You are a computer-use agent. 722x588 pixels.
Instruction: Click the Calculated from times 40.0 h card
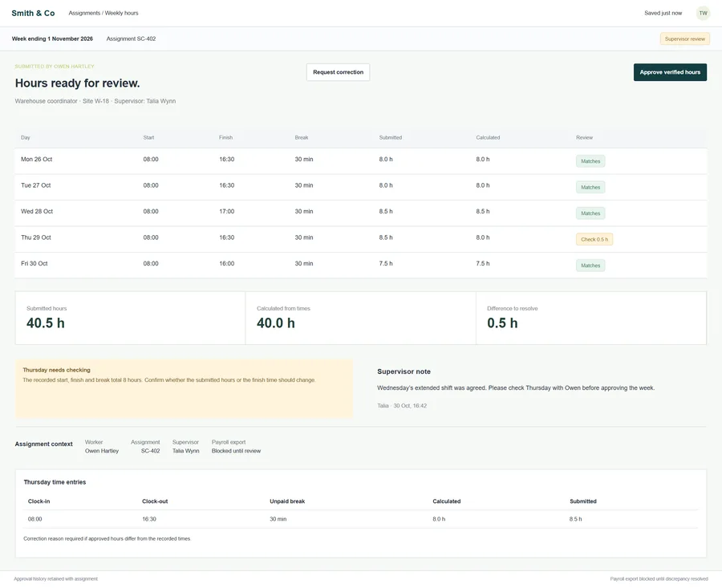coord(360,318)
